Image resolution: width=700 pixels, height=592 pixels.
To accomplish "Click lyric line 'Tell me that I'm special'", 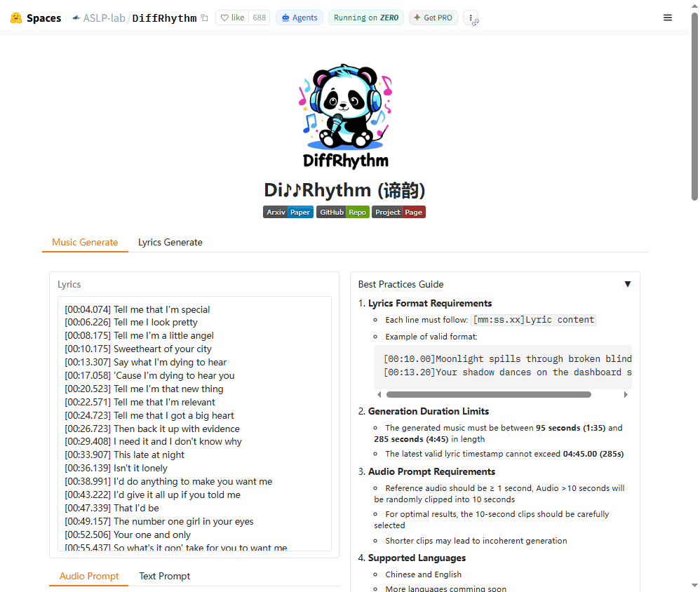I will point(137,309).
